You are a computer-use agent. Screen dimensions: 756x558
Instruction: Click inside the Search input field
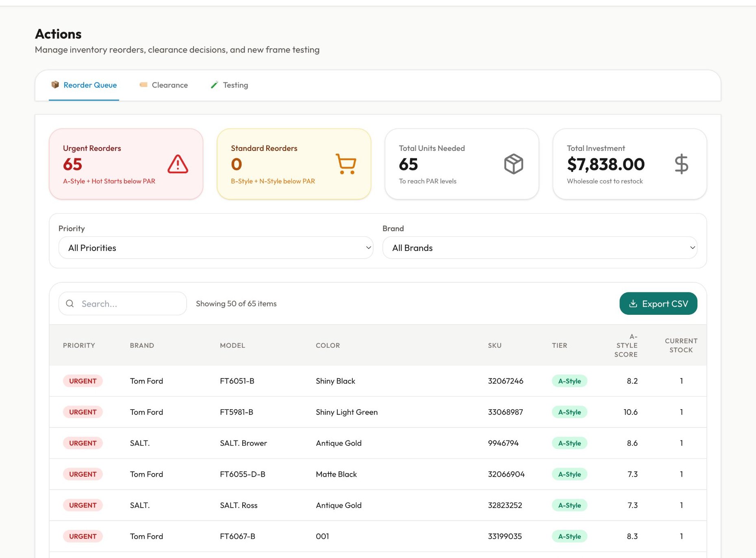pos(122,303)
